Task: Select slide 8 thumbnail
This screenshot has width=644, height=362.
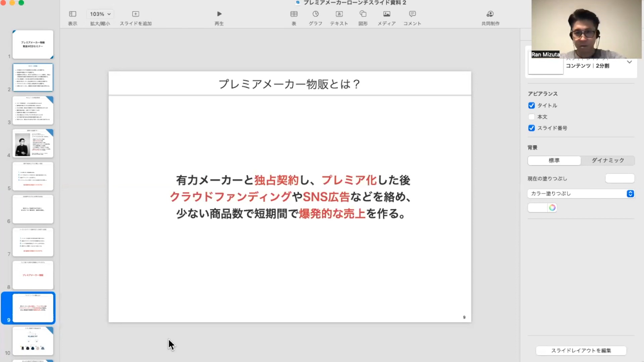Action: [x=33, y=275]
